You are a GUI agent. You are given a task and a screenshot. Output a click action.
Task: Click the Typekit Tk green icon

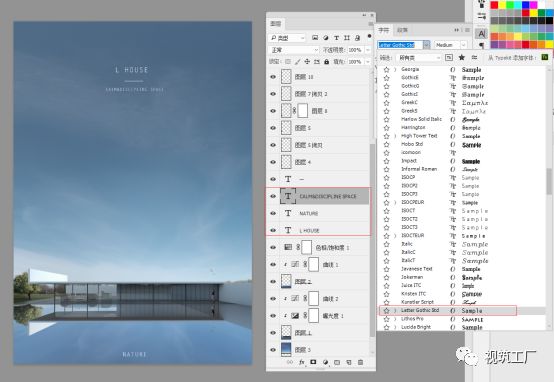(544, 57)
